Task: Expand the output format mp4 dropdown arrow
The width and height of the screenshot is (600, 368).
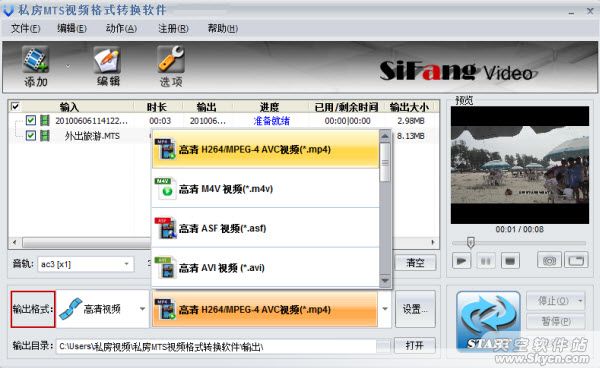Action: pos(385,309)
